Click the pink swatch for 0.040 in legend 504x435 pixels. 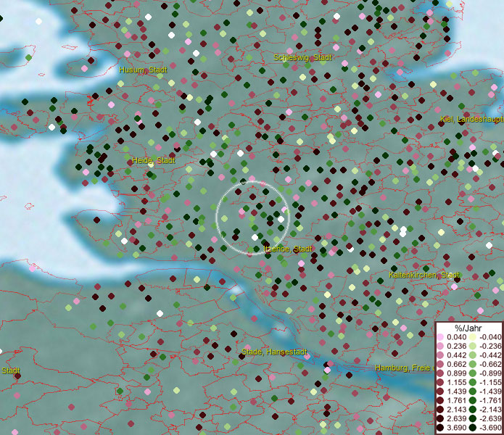440,337
